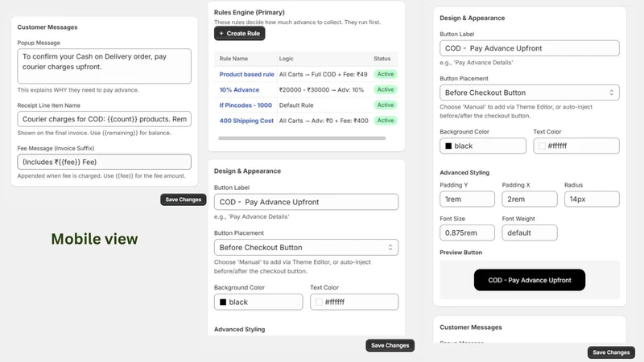Click white text color swatch in right panel

(x=542, y=146)
